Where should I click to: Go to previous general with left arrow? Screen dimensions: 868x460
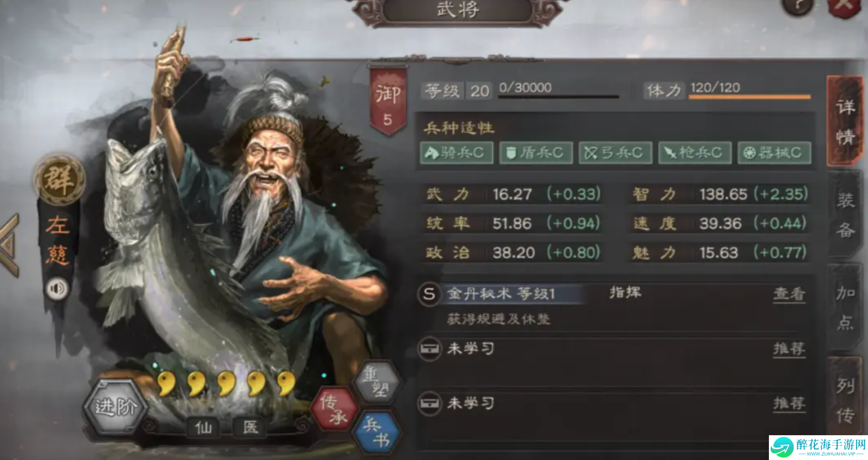tap(10, 245)
